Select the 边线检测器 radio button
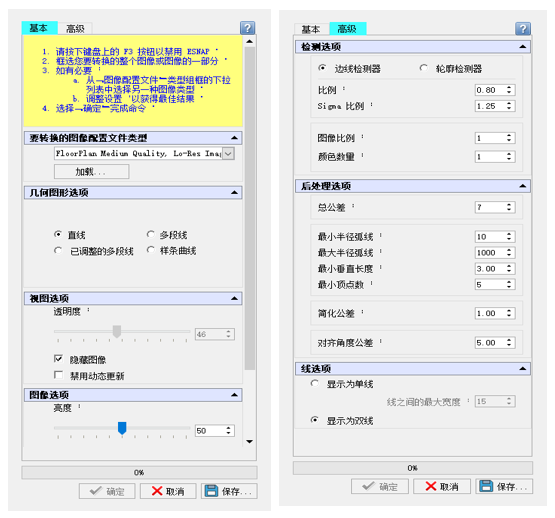 [x=322, y=68]
